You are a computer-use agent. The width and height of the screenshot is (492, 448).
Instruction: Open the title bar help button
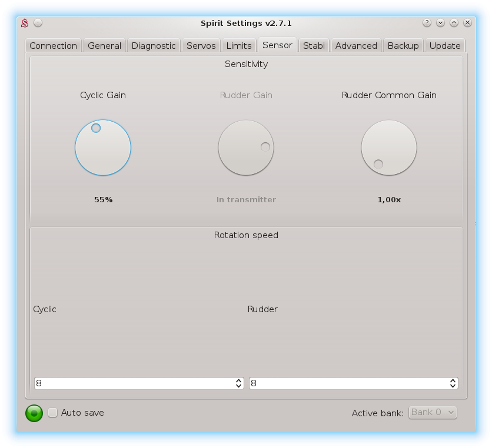[x=427, y=23]
